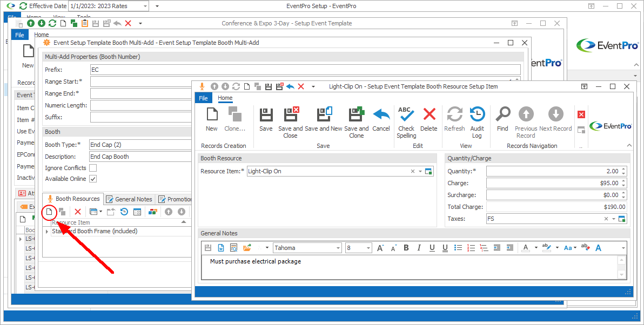The width and height of the screenshot is (644, 325).
Task: Click the Description field End Cap Booth
Action: point(141,157)
